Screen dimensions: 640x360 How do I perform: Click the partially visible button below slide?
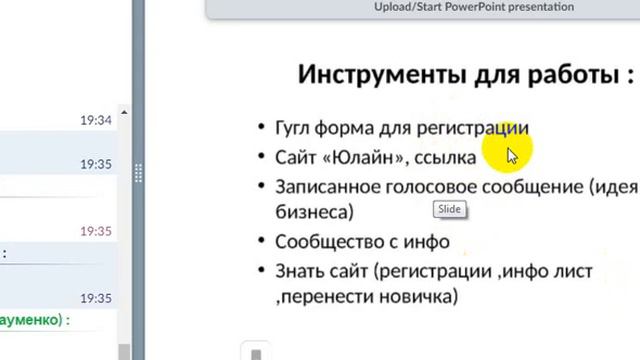coord(256,351)
